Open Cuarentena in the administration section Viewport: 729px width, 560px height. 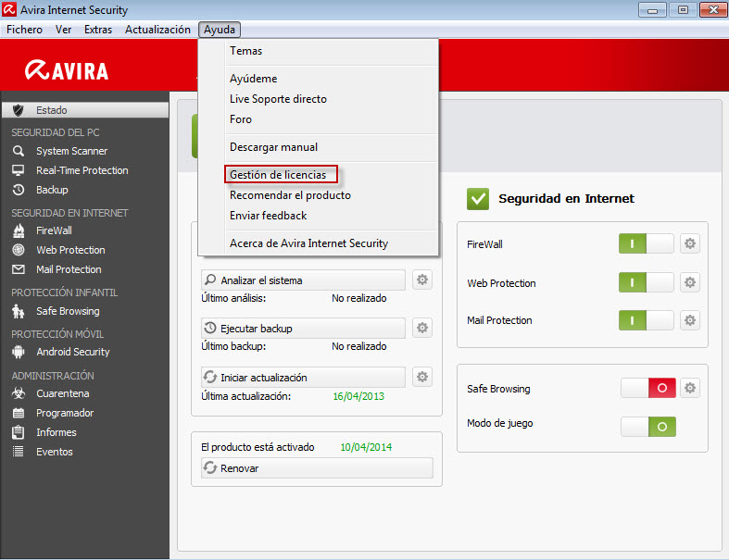[62, 393]
